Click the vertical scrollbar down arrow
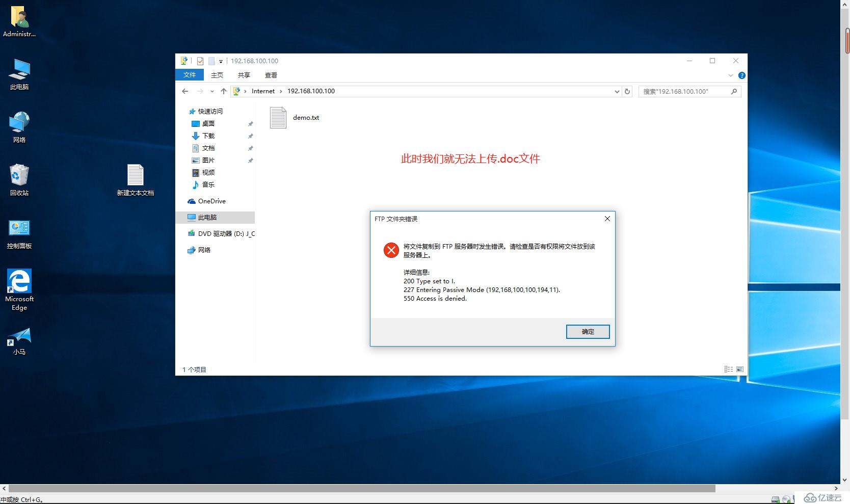The image size is (850, 504). 844,480
